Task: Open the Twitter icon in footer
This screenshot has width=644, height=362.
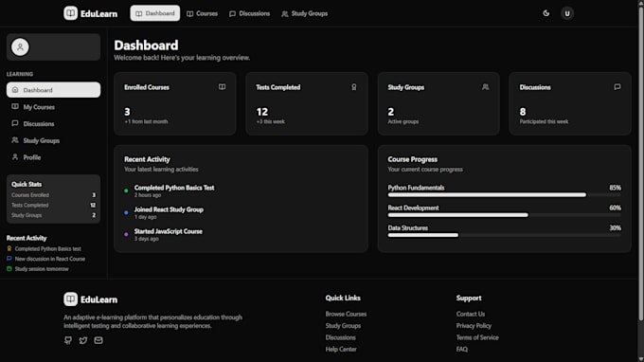Action: [83, 340]
